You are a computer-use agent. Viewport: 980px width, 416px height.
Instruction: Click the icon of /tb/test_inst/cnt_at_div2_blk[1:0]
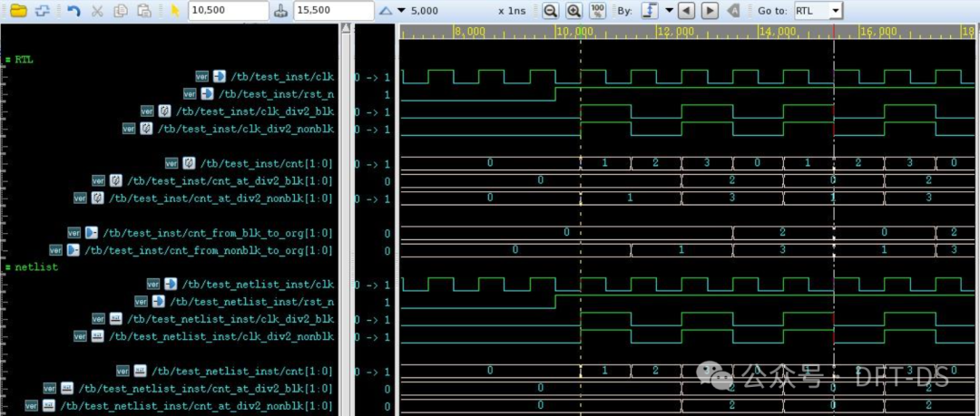tap(115, 181)
